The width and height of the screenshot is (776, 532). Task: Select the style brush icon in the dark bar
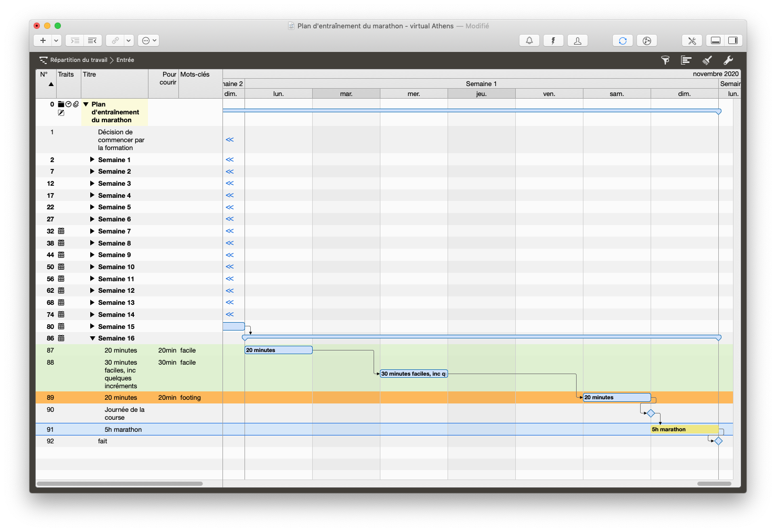pyautogui.click(x=707, y=60)
